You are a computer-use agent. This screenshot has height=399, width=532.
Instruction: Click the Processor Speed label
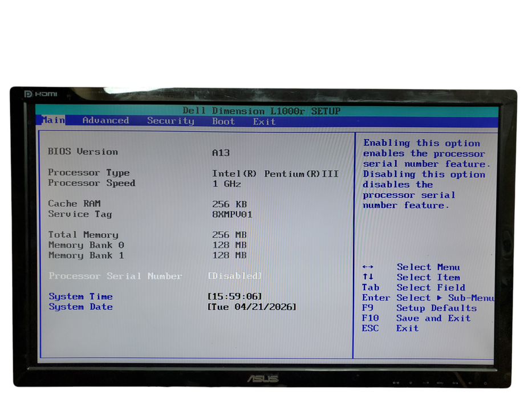92,183
